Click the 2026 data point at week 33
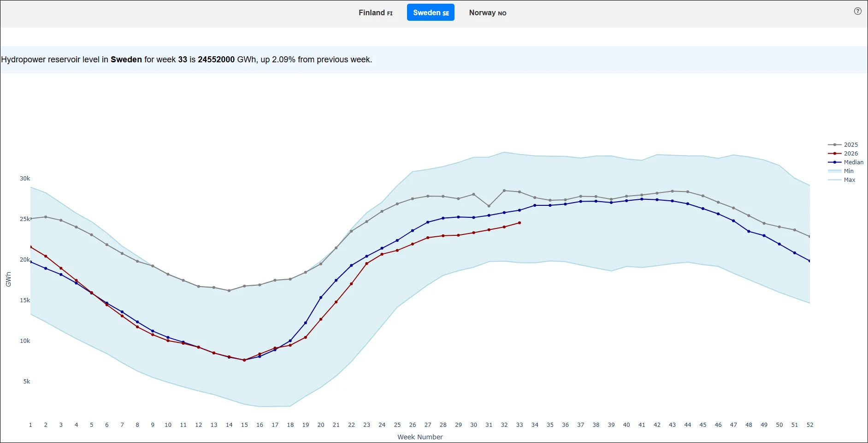 pos(520,223)
